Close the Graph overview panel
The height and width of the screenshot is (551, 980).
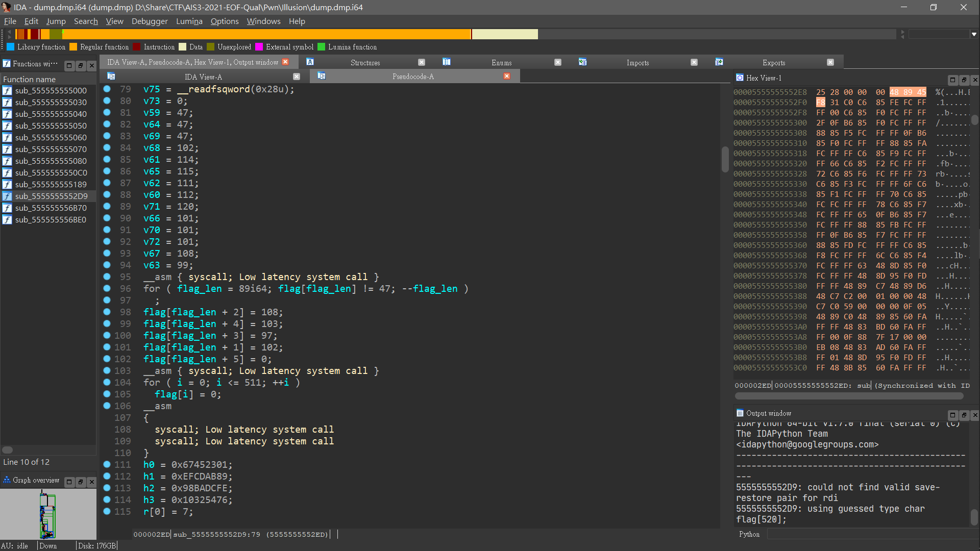coord(92,482)
